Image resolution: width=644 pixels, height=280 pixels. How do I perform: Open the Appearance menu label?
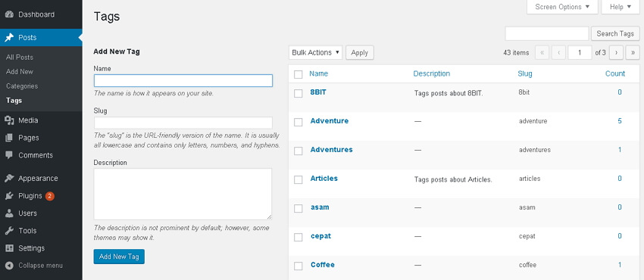(38, 179)
